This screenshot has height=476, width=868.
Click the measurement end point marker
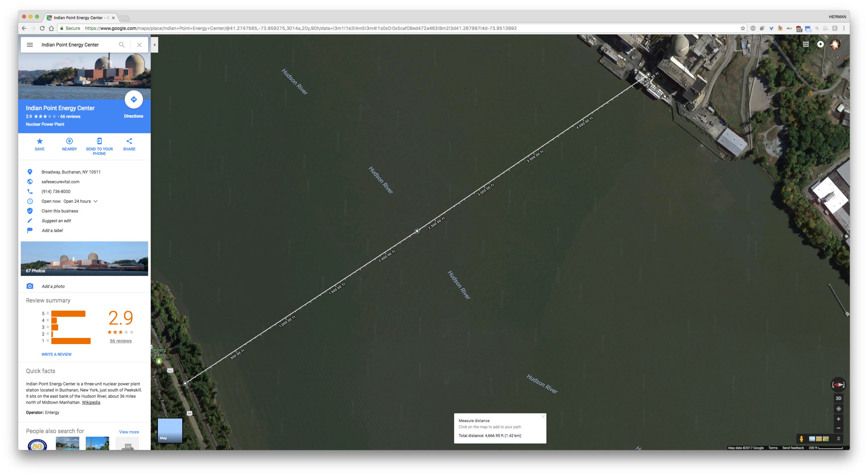648,74
